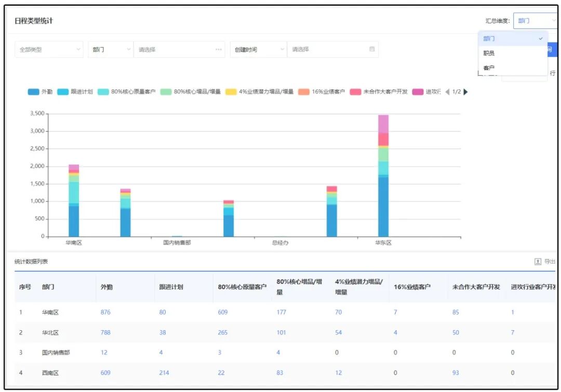Go to next legend page arrow

tap(465, 92)
